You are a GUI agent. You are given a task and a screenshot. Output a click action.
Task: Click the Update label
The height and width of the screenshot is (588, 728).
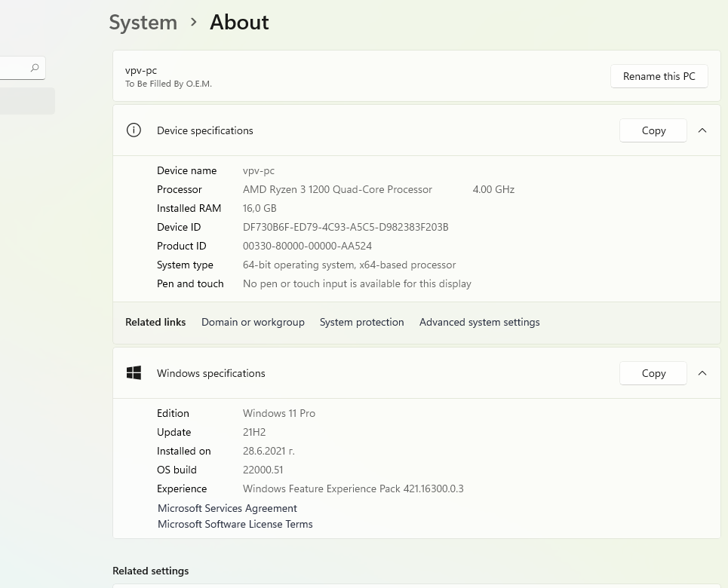[x=174, y=432]
